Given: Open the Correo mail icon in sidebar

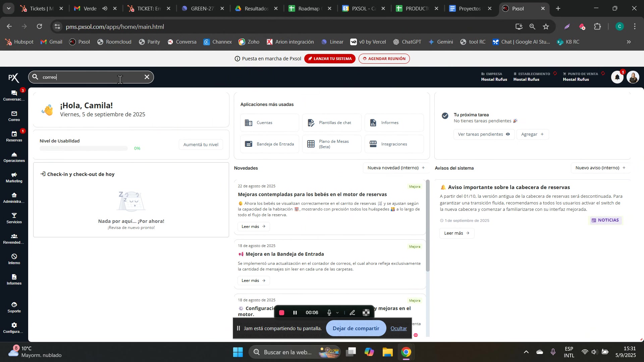Looking at the screenshot, I should point(14,116).
